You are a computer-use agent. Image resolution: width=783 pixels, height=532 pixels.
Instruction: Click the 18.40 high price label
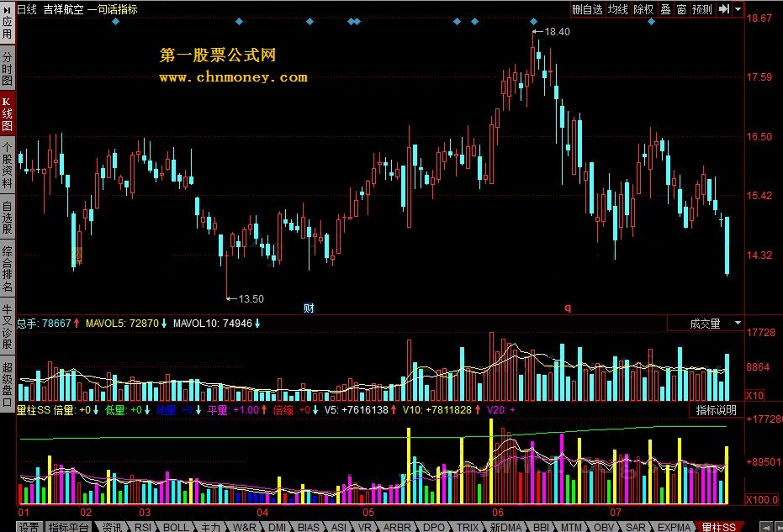coord(556,32)
